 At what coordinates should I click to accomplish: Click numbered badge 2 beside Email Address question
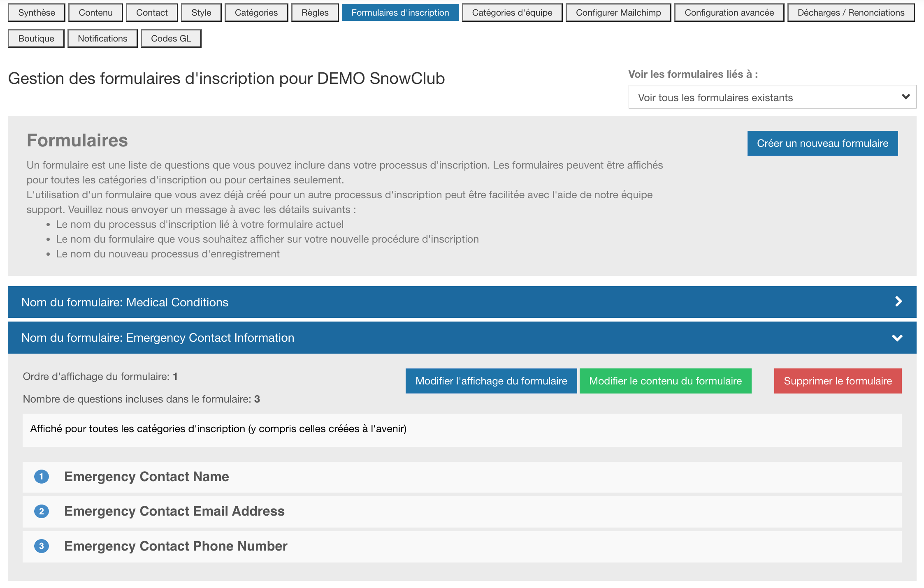click(x=41, y=511)
